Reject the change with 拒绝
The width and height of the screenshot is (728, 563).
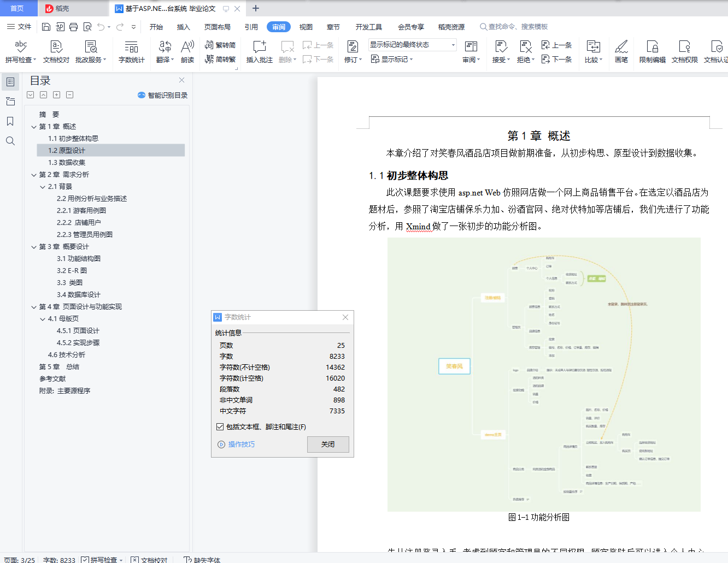click(526, 51)
